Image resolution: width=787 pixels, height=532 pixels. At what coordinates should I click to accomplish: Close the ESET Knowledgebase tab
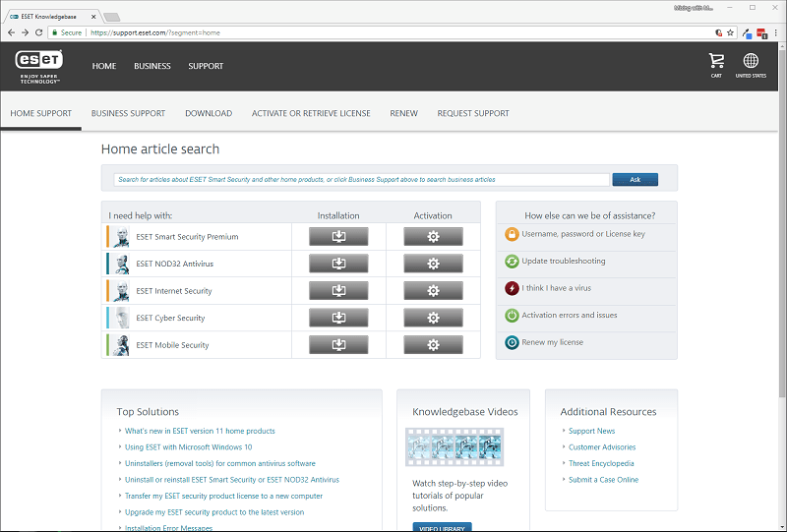(93, 17)
